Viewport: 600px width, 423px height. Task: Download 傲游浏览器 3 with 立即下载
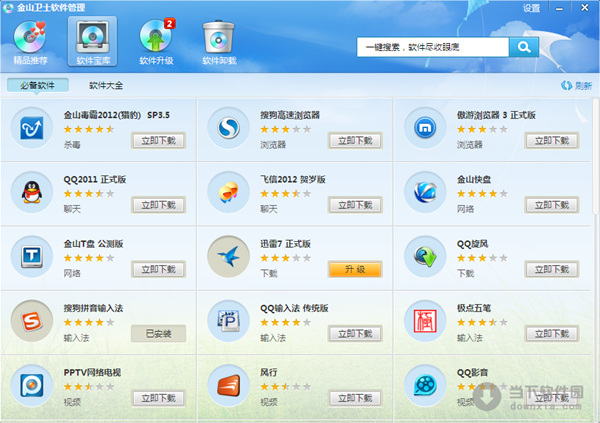[x=552, y=140]
